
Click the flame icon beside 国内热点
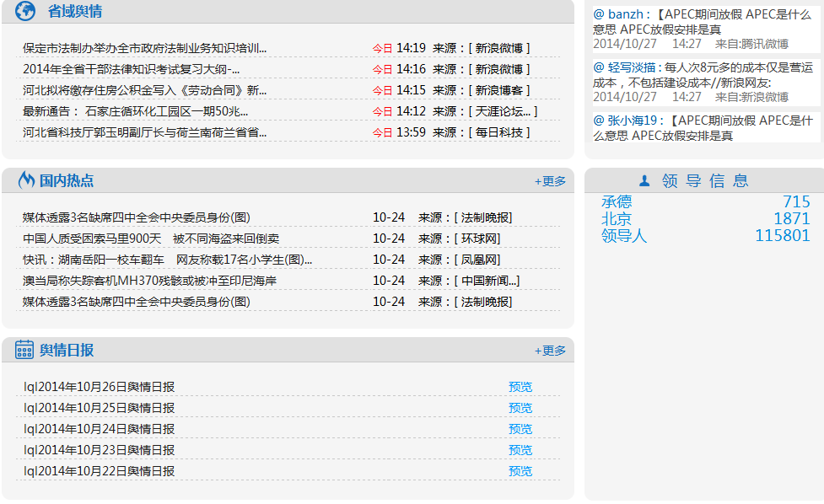pyautogui.click(x=25, y=180)
